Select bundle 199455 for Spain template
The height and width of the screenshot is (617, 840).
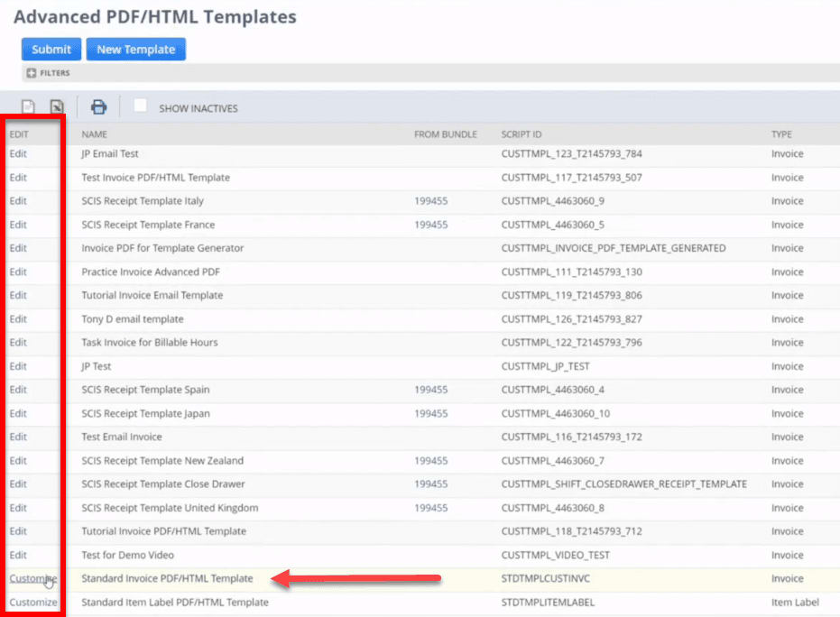[430, 390]
